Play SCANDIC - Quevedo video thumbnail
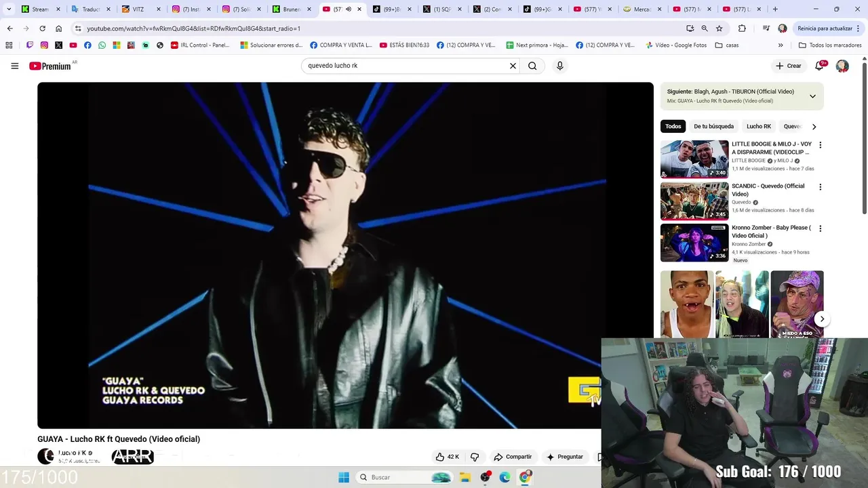 (694, 201)
